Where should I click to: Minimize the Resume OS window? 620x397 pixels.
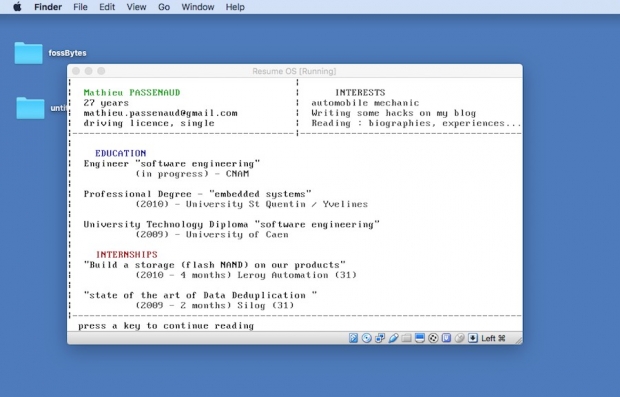(x=89, y=71)
